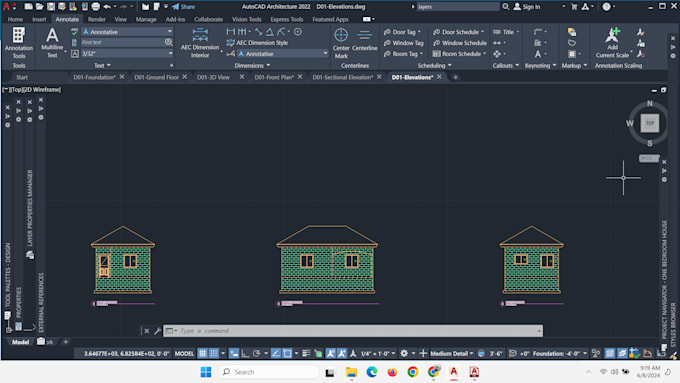The image size is (680, 383).
Task: Switch to the Render ribbon tab
Action: pos(96,19)
